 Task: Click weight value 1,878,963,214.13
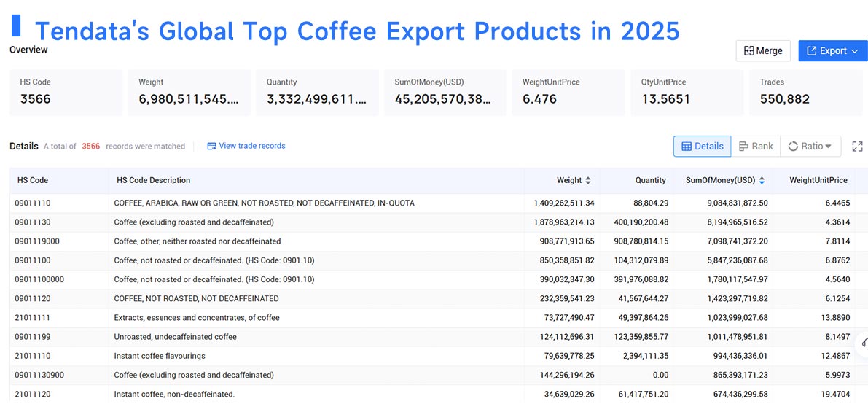[564, 222]
